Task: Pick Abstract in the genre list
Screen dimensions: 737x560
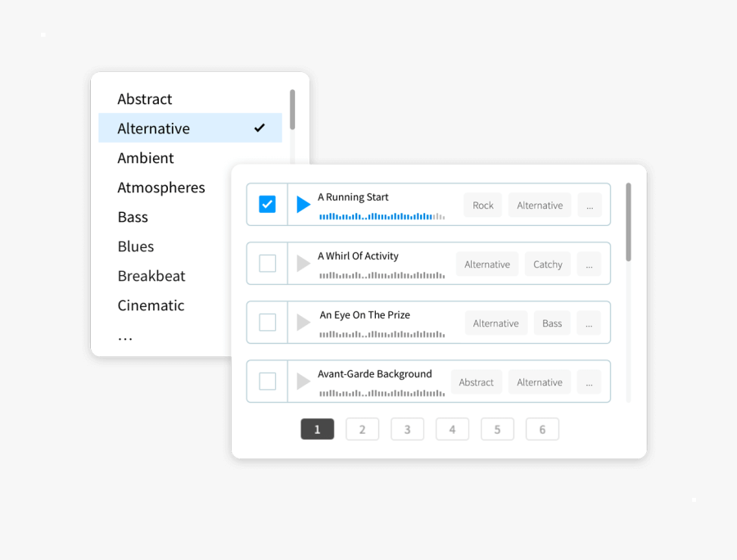Action: click(x=145, y=99)
